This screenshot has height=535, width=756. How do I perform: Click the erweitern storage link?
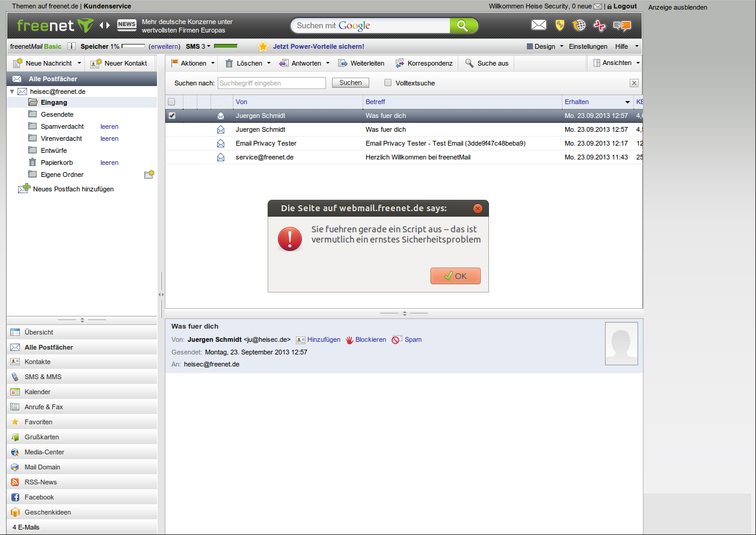coord(164,46)
